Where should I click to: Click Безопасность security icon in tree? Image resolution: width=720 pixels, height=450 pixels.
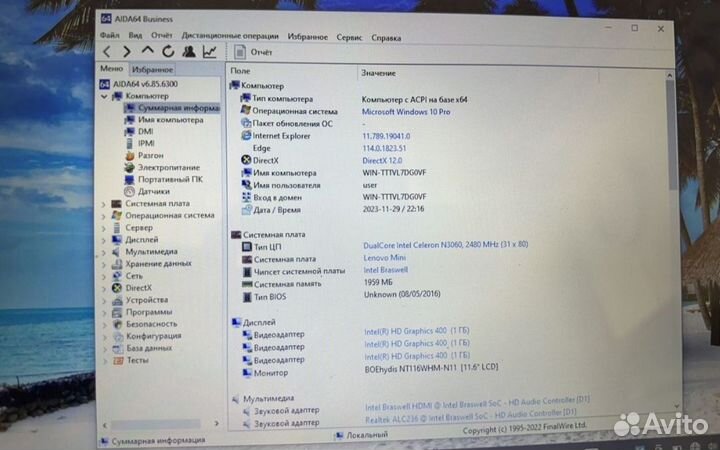click(x=118, y=324)
